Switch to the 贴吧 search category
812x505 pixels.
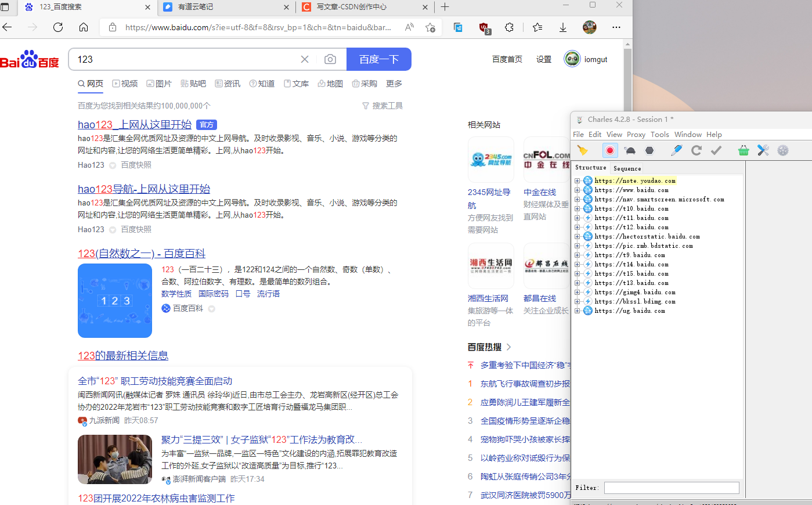[x=193, y=84]
